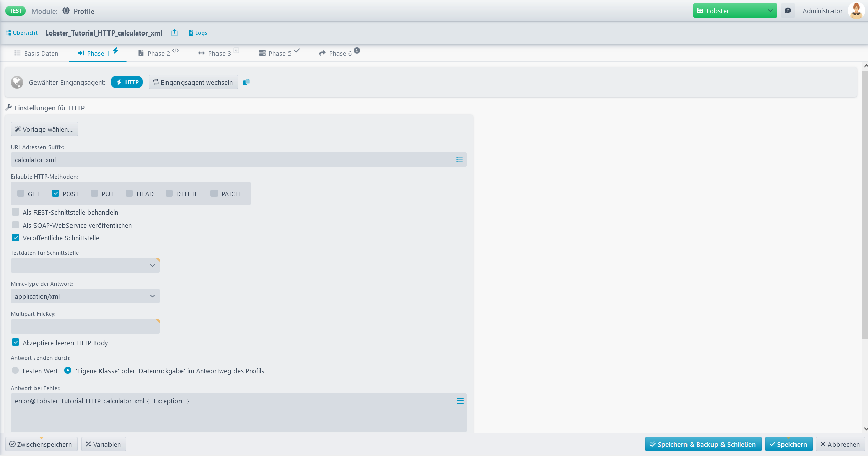Click the Administrator user name

822,11
